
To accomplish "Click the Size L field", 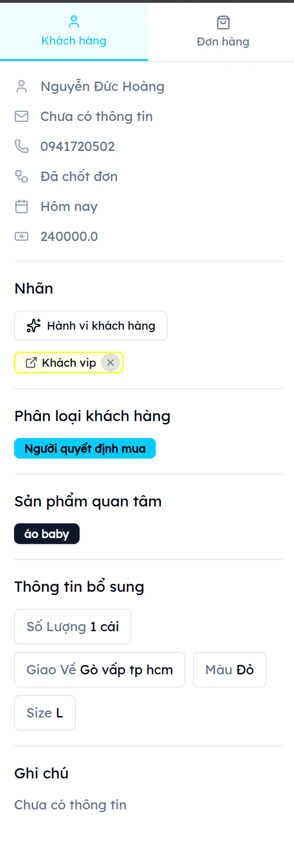I will pyautogui.click(x=44, y=713).
